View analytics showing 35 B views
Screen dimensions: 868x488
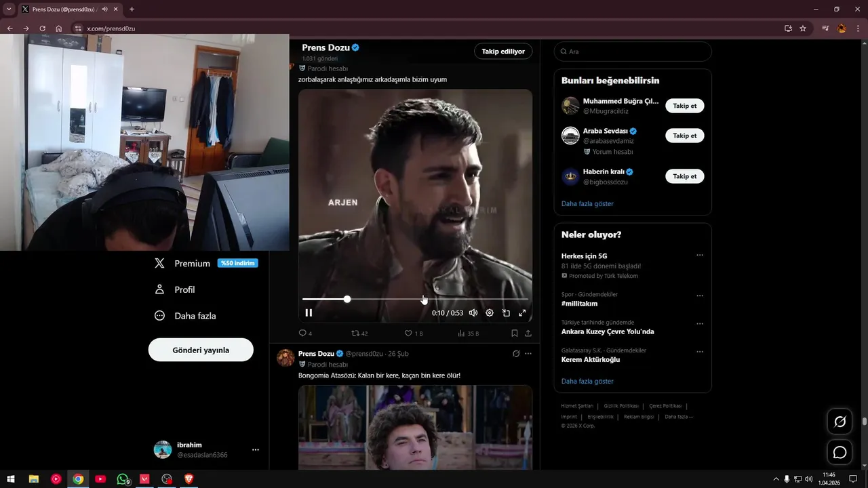[469, 333]
